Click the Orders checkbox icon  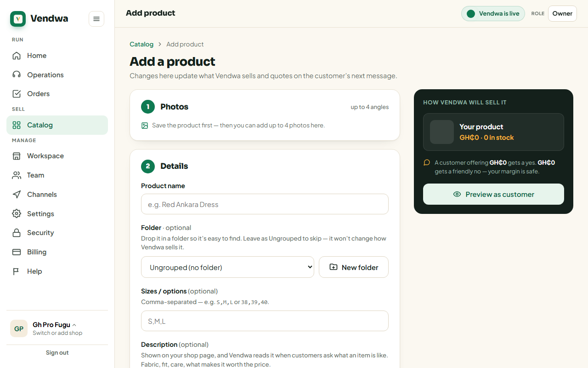(17, 94)
